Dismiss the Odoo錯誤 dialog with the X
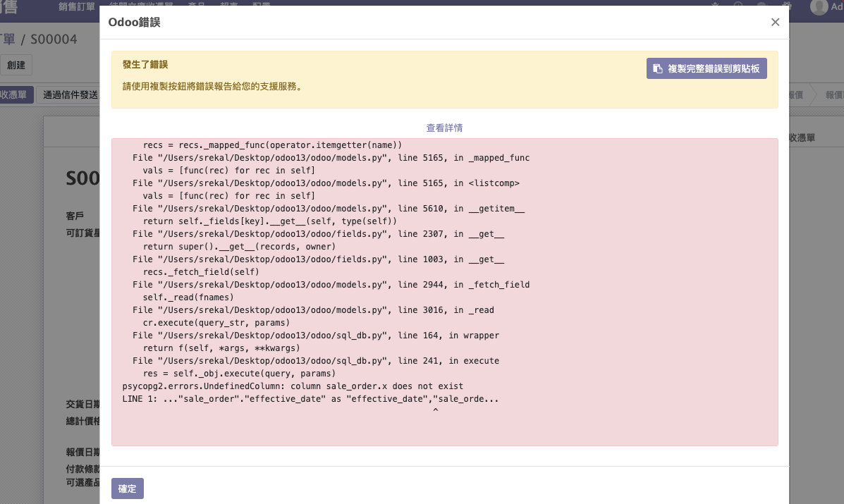Screen dimensions: 844x504 [x=775, y=22]
